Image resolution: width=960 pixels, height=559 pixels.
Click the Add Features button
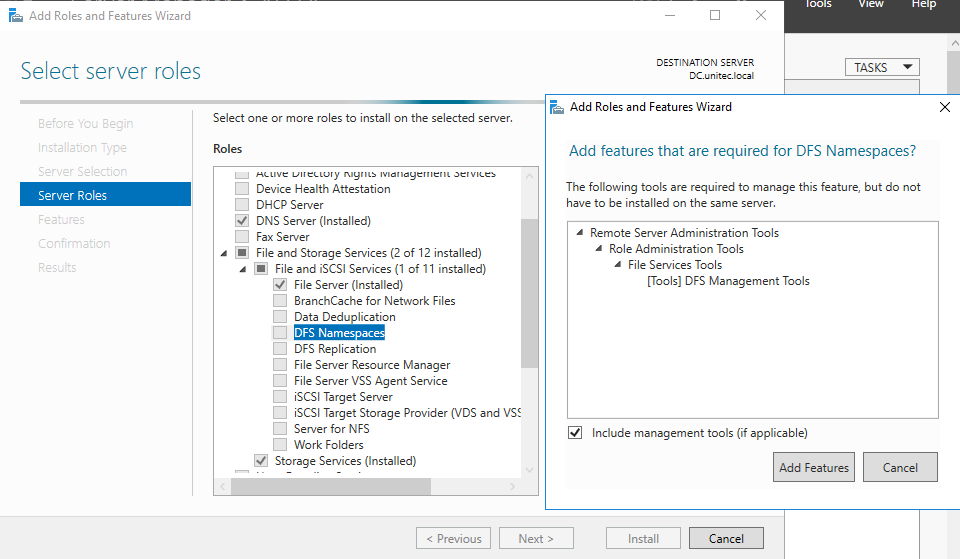(813, 467)
